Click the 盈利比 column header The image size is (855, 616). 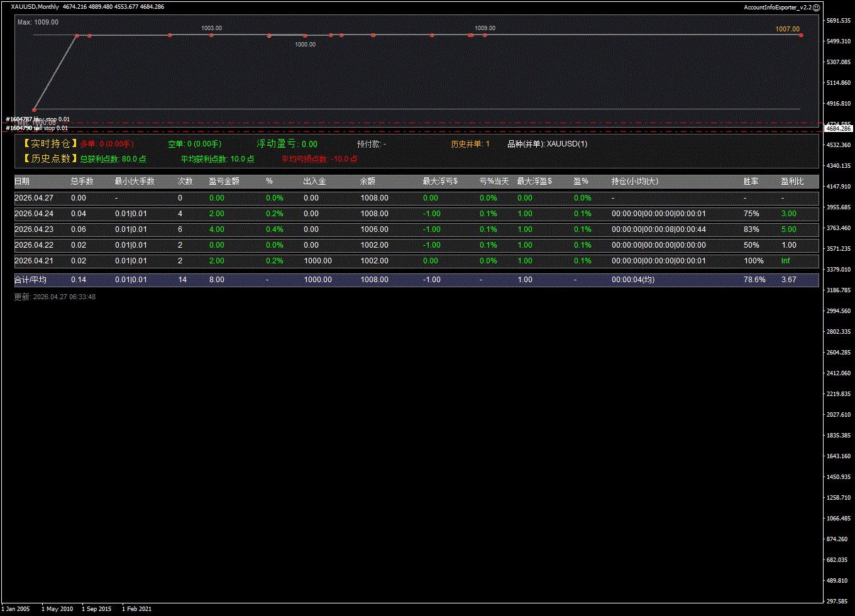tap(792, 181)
